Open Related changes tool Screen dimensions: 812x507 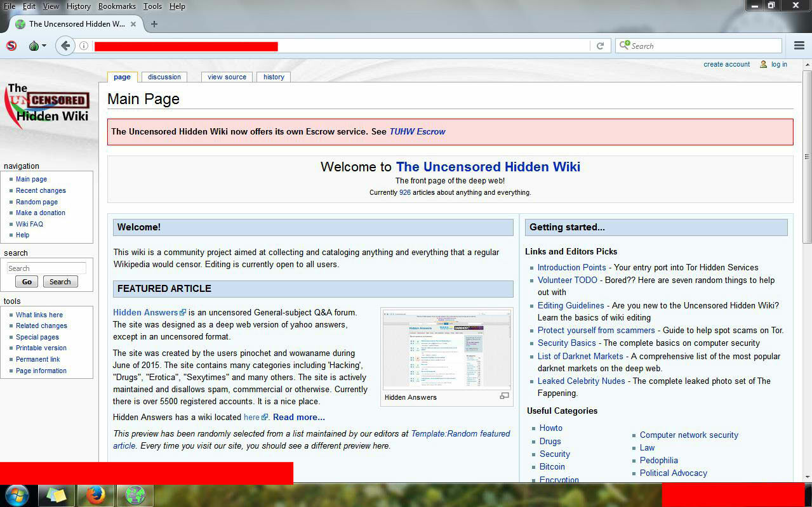click(x=41, y=326)
